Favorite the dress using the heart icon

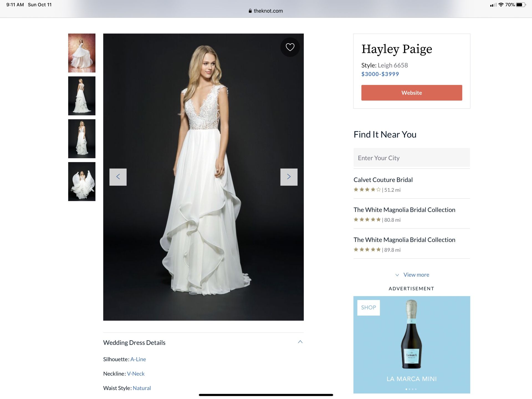290,47
